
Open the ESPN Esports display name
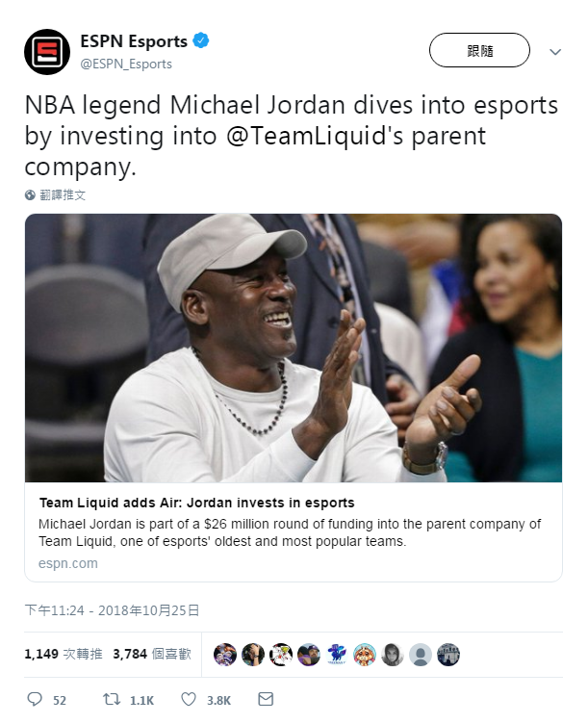pos(132,41)
